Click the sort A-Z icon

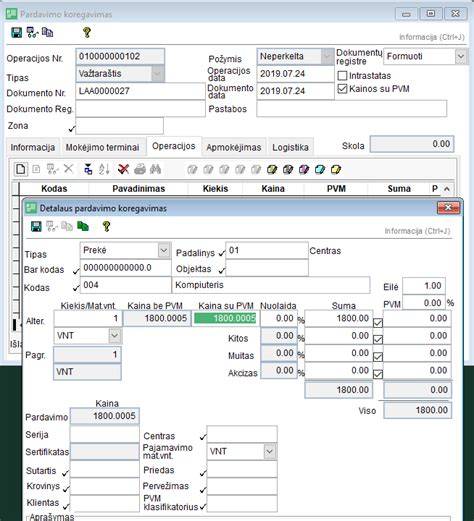[x=104, y=169]
